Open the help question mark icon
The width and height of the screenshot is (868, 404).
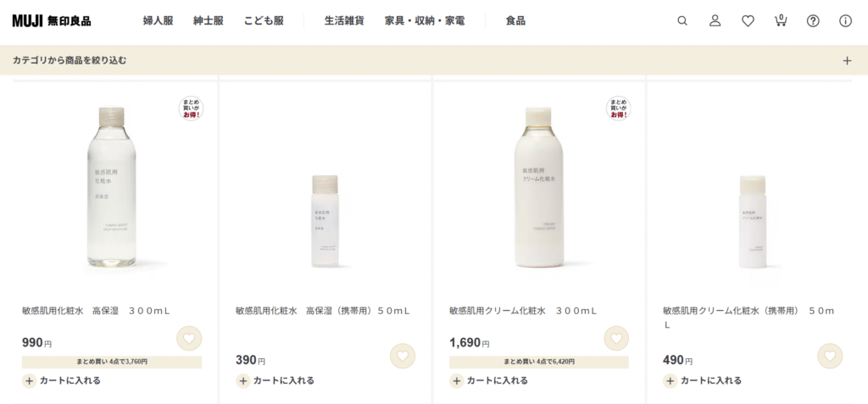[x=813, y=21]
